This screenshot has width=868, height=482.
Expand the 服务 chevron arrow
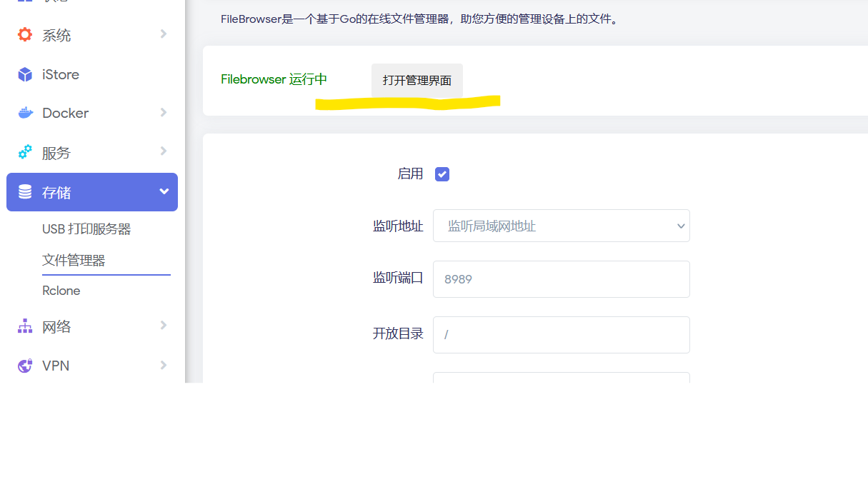point(164,151)
